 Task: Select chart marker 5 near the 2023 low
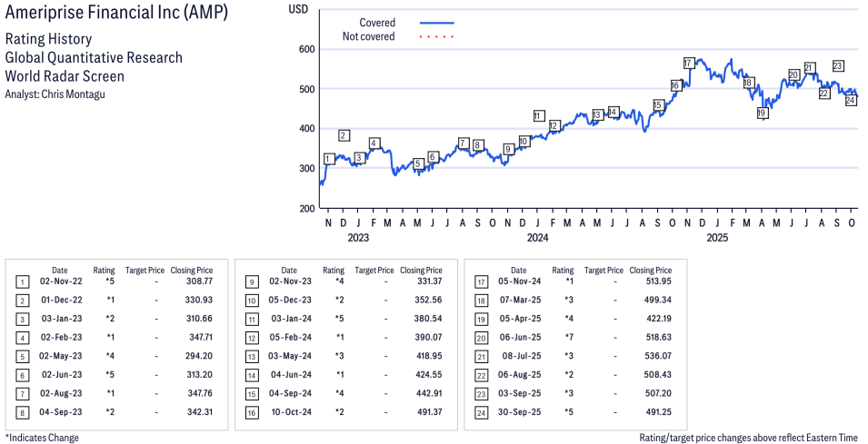[418, 164]
